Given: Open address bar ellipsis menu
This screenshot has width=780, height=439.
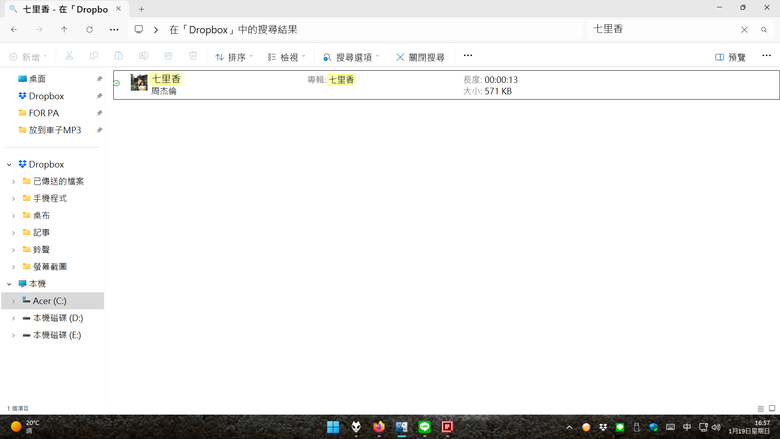Looking at the screenshot, I should pos(114,30).
